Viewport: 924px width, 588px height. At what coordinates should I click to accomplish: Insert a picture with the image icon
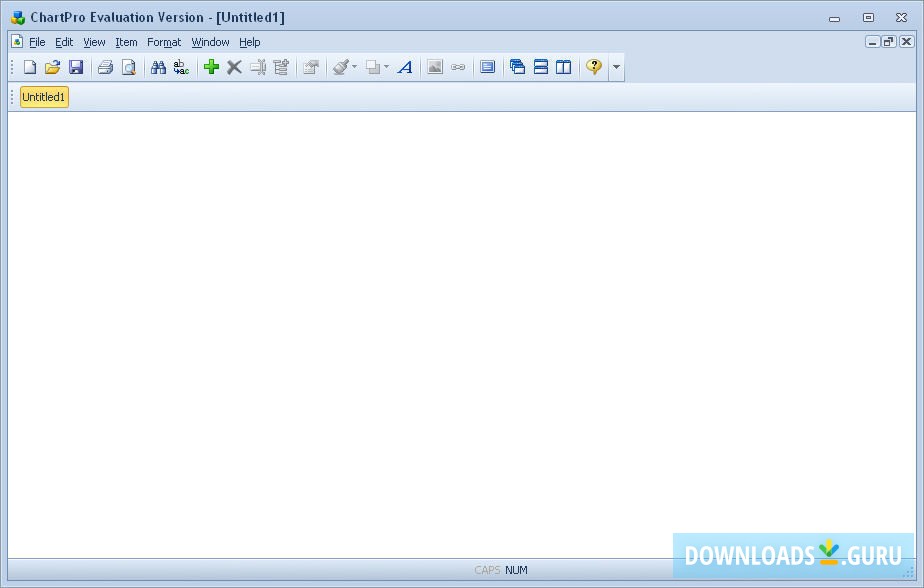coord(435,67)
